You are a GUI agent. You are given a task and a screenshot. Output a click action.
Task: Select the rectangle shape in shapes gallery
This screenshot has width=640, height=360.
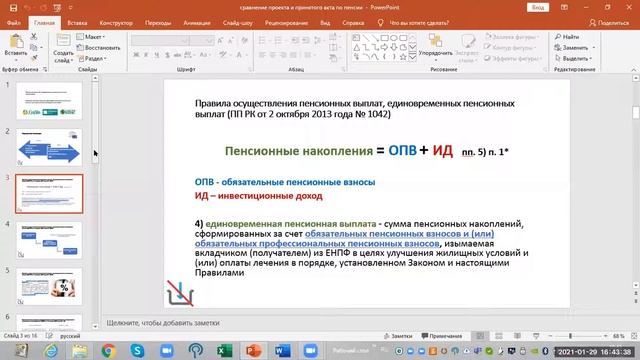384,38
